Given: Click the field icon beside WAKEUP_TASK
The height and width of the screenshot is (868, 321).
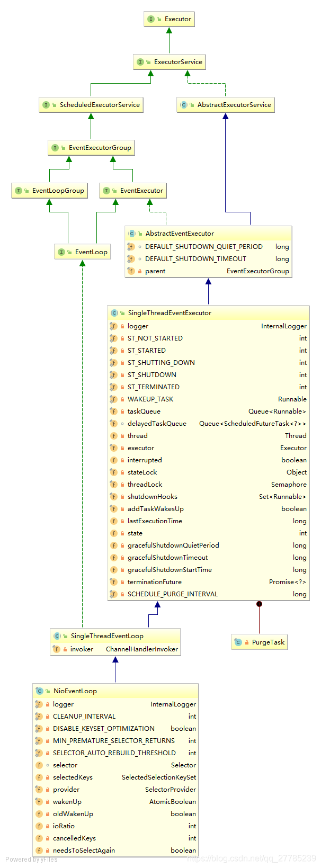Looking at the screenshot, I should tap(113, 399).
